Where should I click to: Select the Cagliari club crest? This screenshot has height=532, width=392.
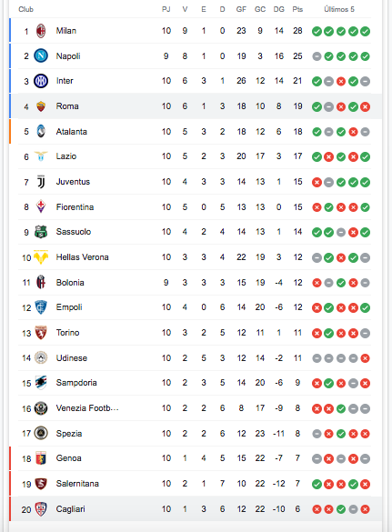click(41, 509)
